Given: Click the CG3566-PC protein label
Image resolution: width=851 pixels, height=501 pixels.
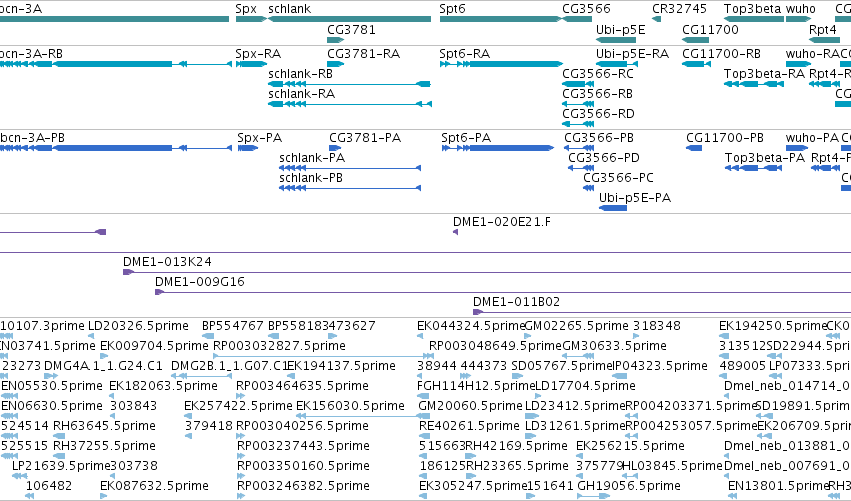Looking at the screenshot, I should click(x=619, y=179).
